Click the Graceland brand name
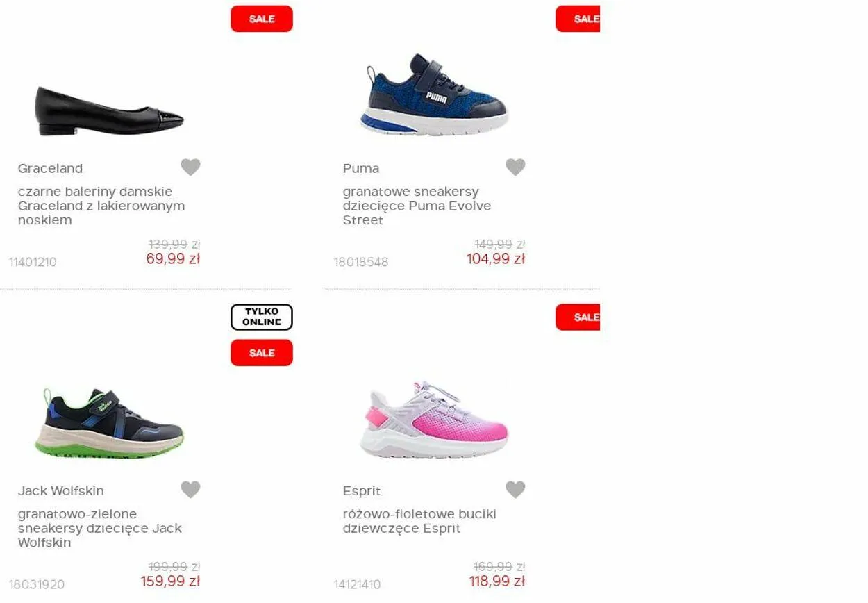 50,168
